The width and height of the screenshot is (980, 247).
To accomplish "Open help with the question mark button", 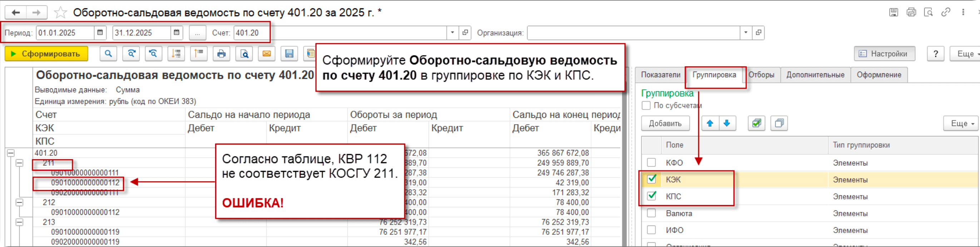I will (x=935, y=54).
